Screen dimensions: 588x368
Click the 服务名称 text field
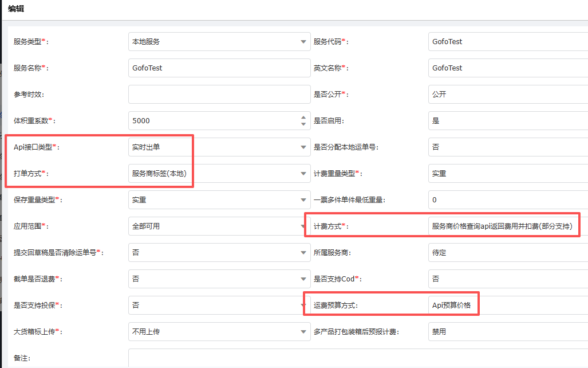coord(219,68)
